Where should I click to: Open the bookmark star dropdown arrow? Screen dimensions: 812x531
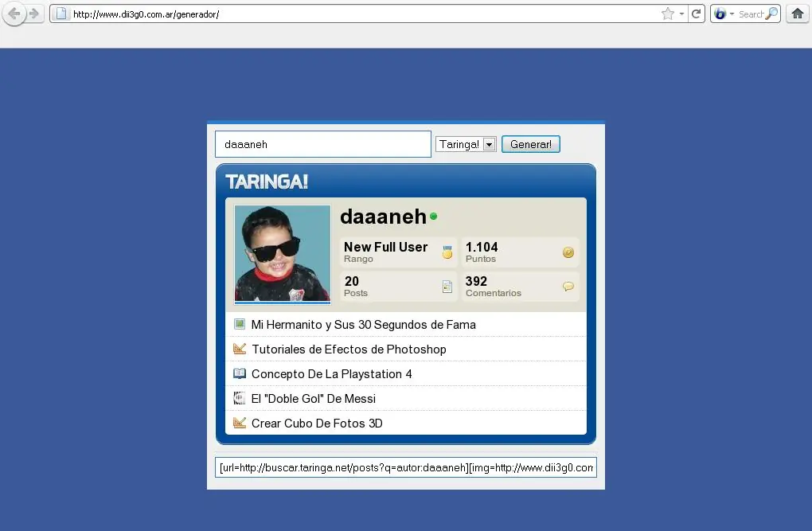click(x=681, y=14)
